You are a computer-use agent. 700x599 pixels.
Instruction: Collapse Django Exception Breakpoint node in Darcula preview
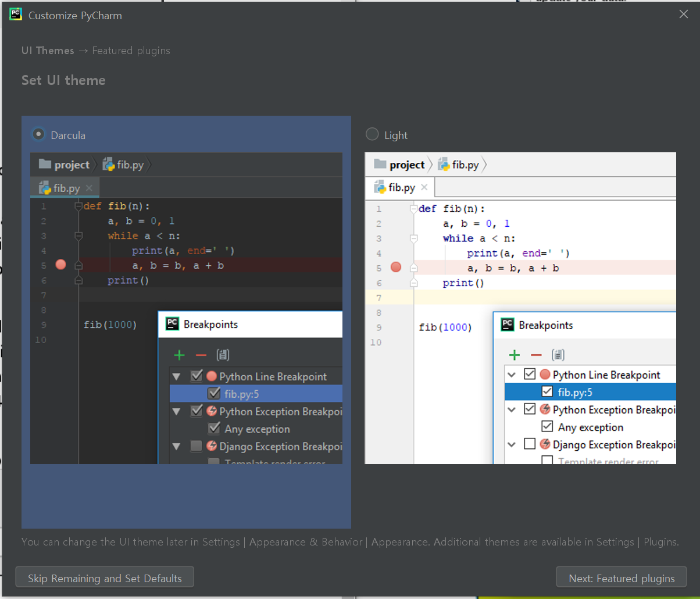177,447
